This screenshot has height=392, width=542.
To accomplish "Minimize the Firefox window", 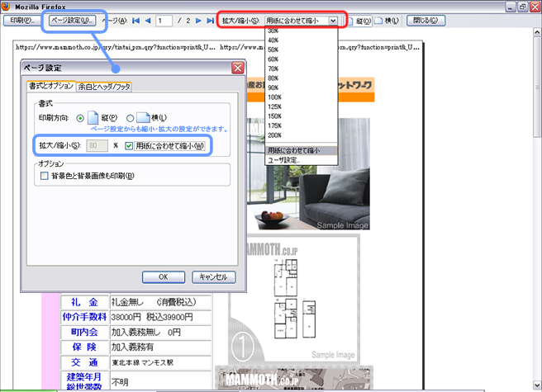I will (x=511, y=7).
